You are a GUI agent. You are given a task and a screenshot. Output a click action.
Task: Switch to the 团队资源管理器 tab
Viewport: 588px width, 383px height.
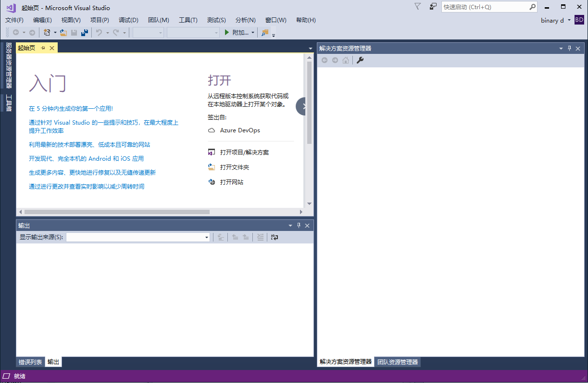coord(397,362)
